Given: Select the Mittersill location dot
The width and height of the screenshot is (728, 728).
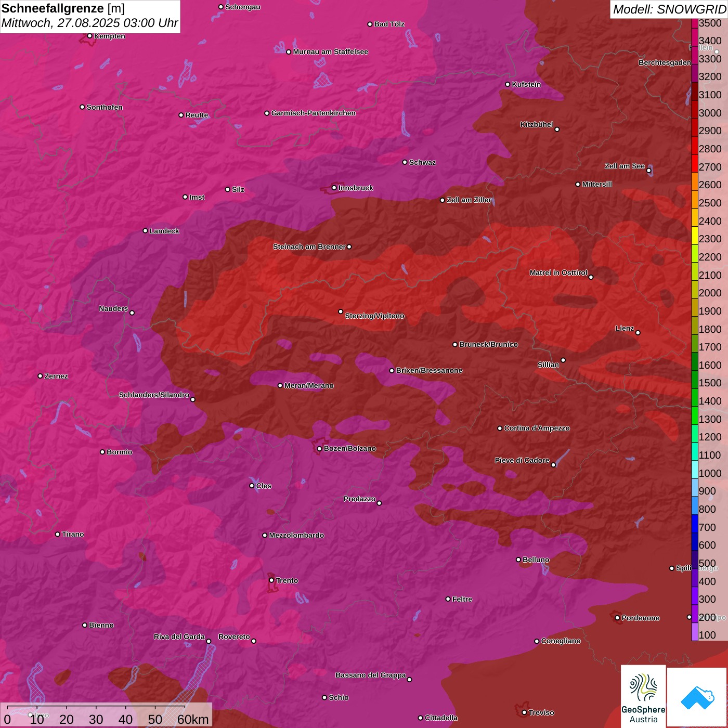Looking at the screenshot, I should (x=578, y=184).
